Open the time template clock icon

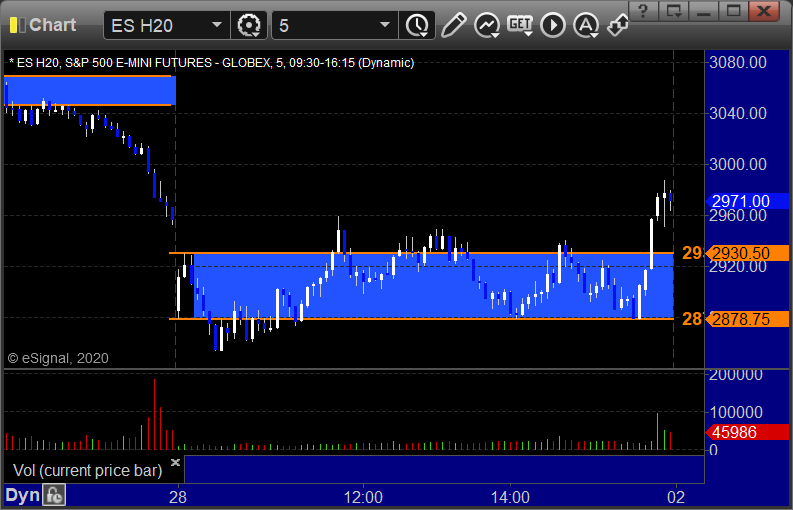pos(417,25)
